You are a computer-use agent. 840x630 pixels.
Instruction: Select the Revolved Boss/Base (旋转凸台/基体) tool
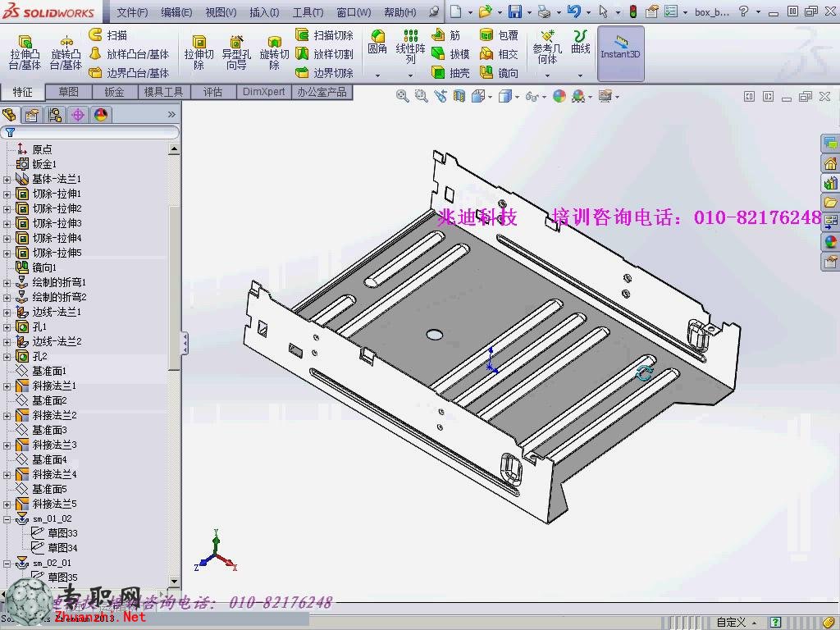coord(66,53)
